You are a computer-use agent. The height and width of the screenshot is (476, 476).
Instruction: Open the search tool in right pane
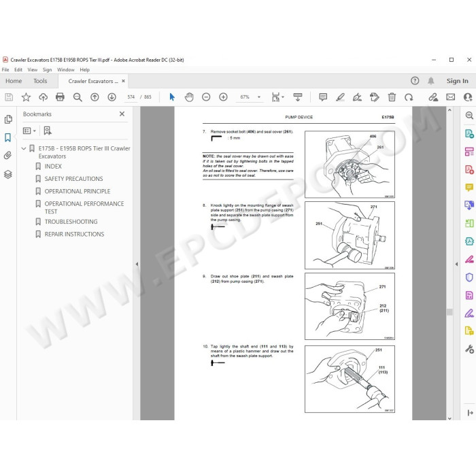coord(469,116)
